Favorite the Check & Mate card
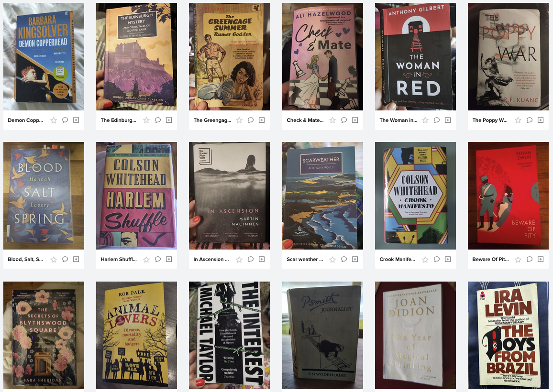Screen dimensions: 553x392 click(x=332, y=120)
